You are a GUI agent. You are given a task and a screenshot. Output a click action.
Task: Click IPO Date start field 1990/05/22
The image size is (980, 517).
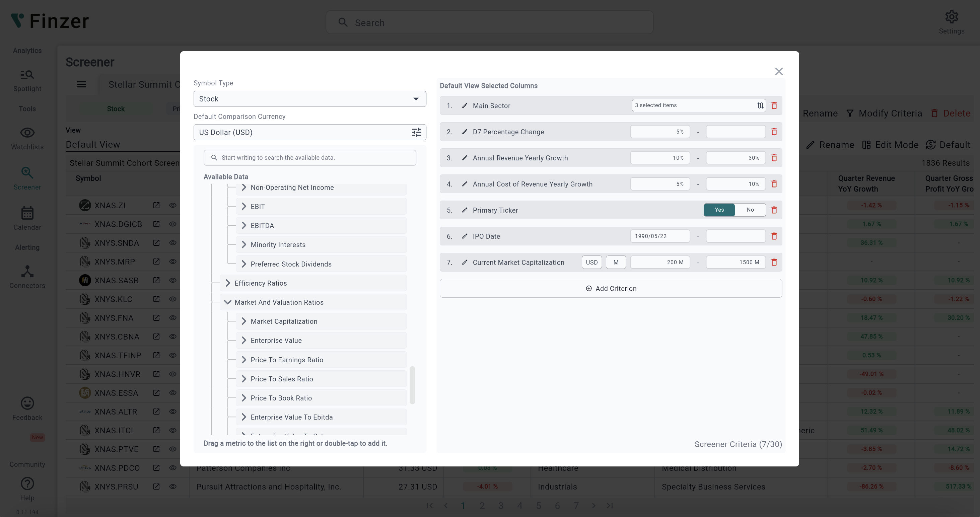tap(660, 236)
